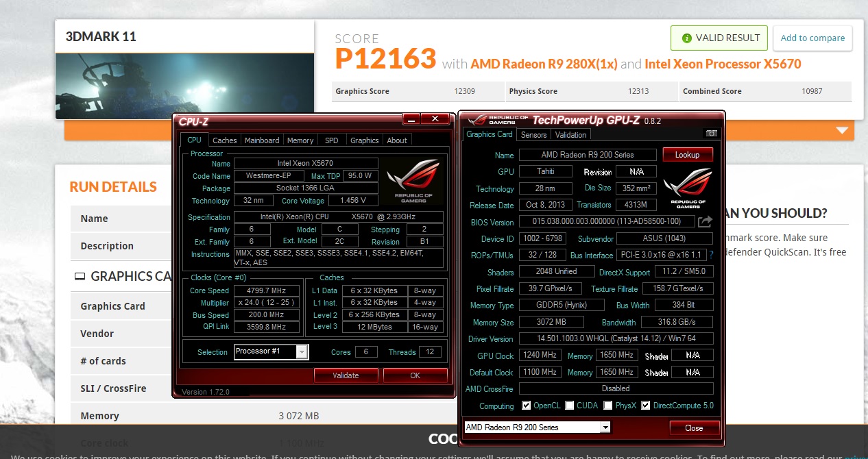Screen dimensions: 868x459
Task: Click the Close button in GPU-Z
Action: 694,427
